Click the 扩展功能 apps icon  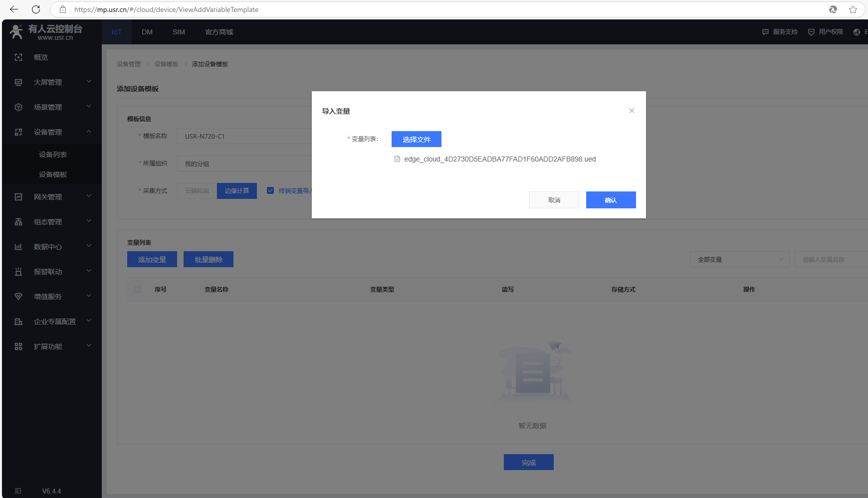point(18,346)
